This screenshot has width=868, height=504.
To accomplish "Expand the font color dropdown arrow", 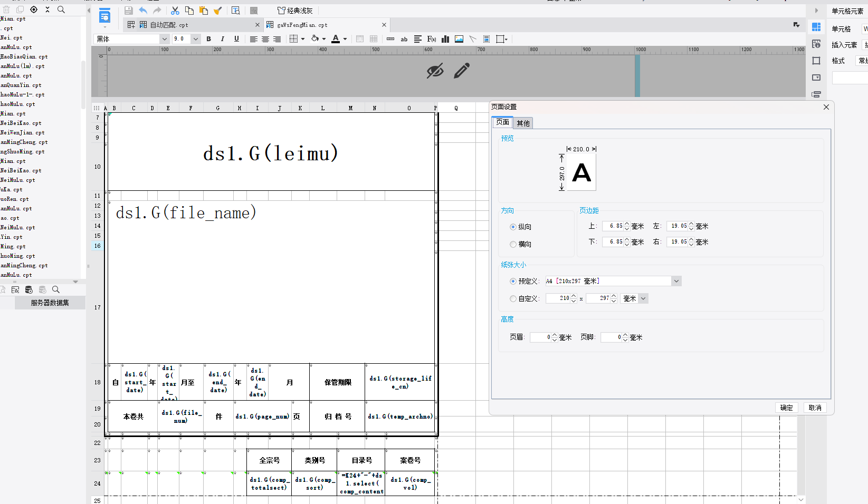I will pyautogui.click(x=345, y=39).
